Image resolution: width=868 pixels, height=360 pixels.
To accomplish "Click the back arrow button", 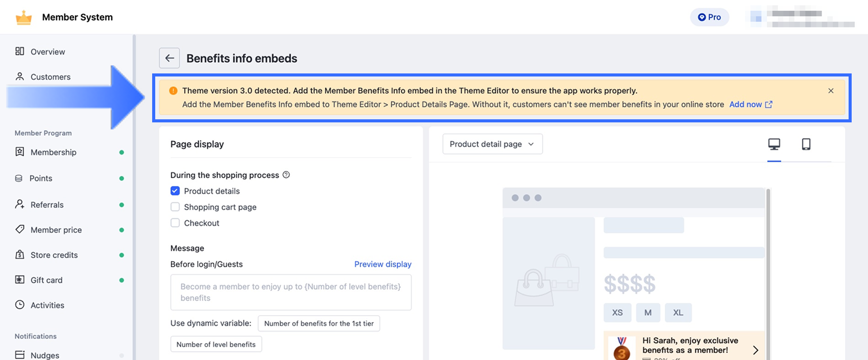I will point(170,58).
